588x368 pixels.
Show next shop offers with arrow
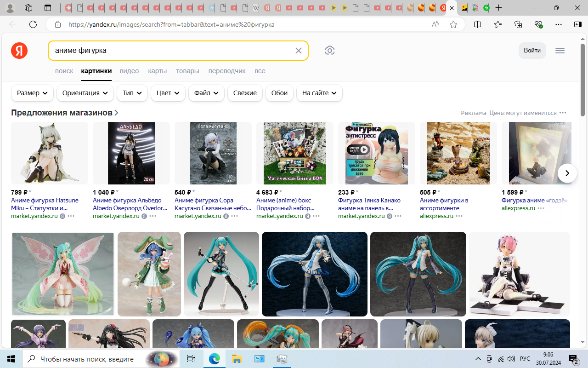point(567,173)
